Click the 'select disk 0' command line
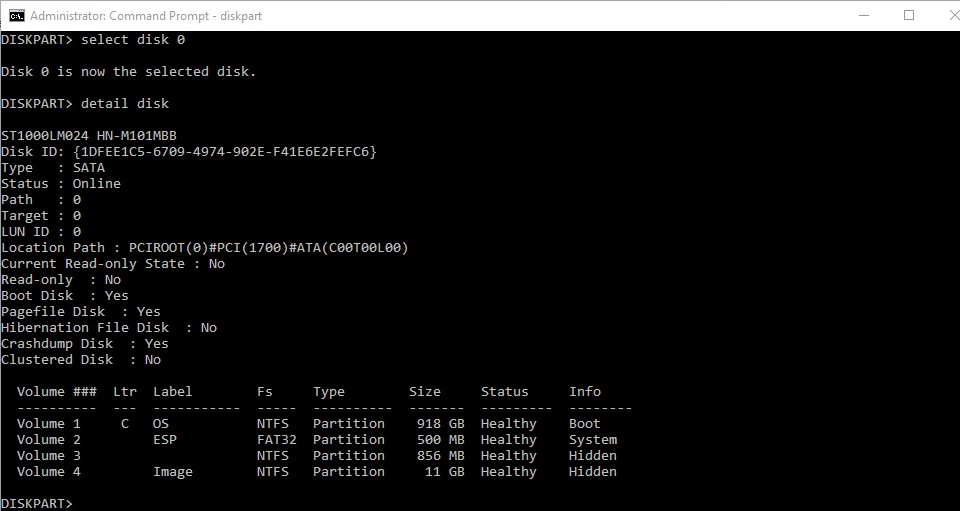Viewport: 960px width, 511px height. click(93, 40)
